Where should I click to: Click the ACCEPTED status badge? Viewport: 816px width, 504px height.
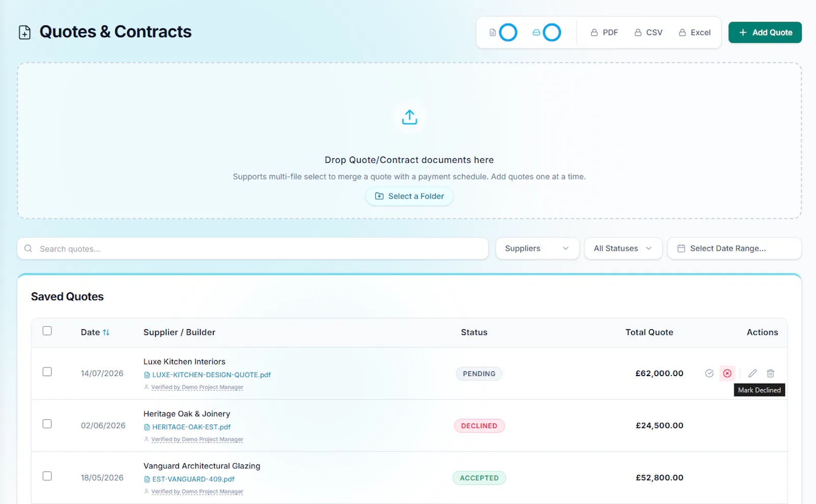coord(479,478)
